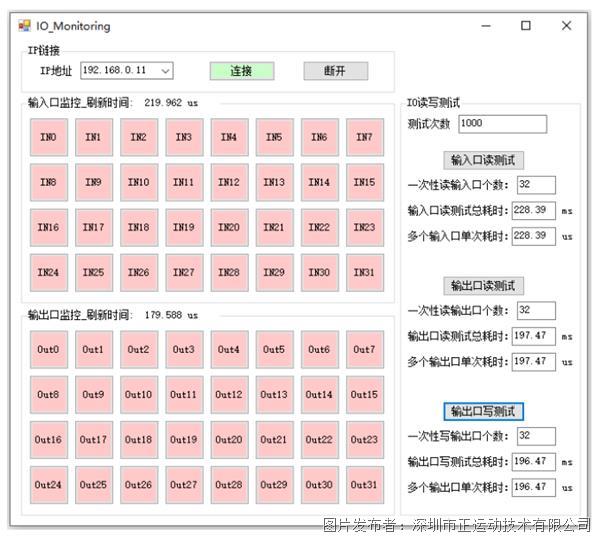Click the green 连接 button

pyautogui.click(x=242, y=71)
